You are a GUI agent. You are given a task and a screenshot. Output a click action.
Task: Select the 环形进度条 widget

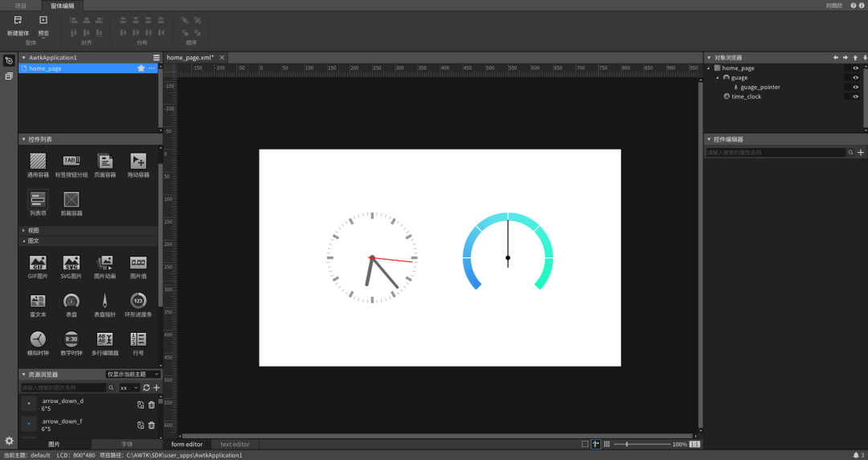[138, 305]
